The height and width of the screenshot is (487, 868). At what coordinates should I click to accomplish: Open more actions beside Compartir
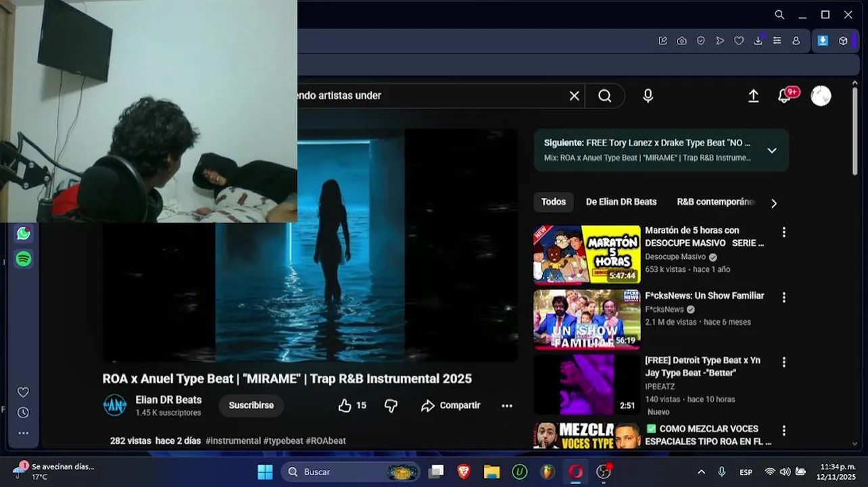(x=507, y=406)
